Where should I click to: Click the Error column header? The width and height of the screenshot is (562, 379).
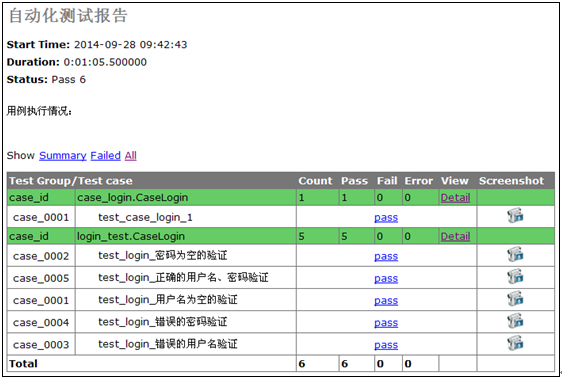tap(419, 181)
